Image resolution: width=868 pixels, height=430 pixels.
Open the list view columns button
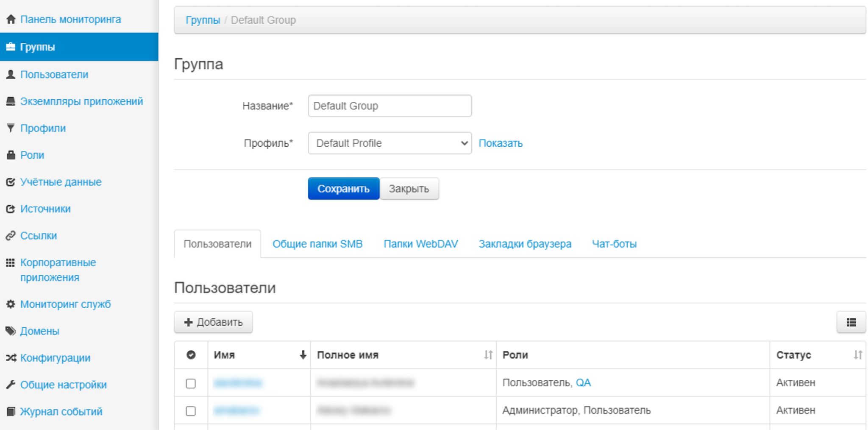point(851,322)
